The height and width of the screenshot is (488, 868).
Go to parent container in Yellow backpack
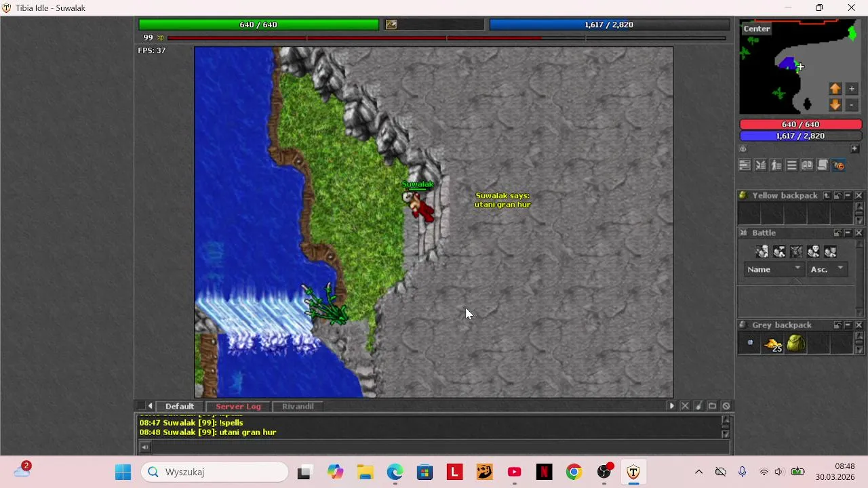[x=827, y=195]
